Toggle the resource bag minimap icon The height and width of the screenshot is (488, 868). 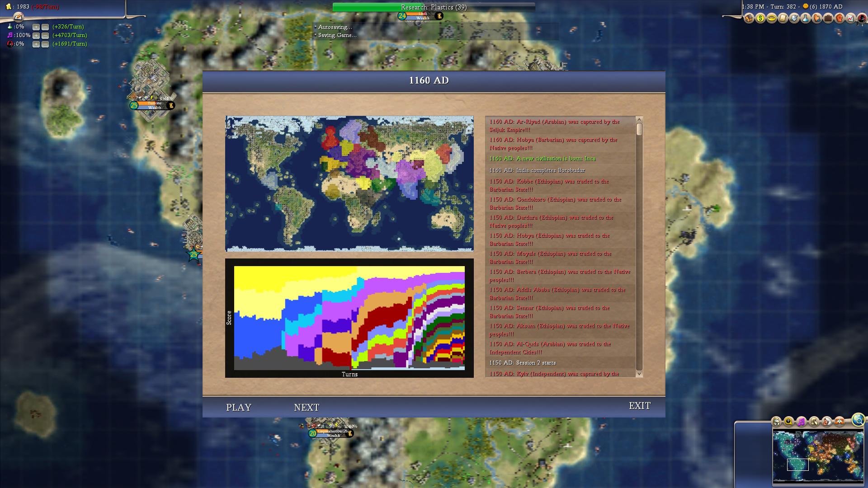814,422
